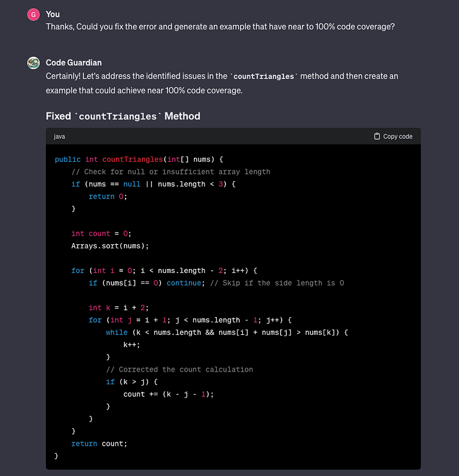Click the user message about 100% code coverage
This screenshot has height=476, width=459.
pyautogui.click(x=220, y=27)
